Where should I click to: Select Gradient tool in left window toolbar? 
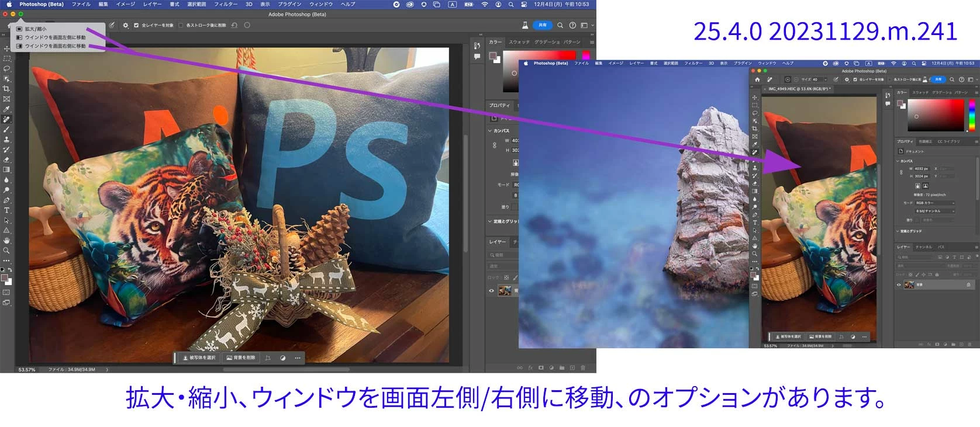point(6,169)
